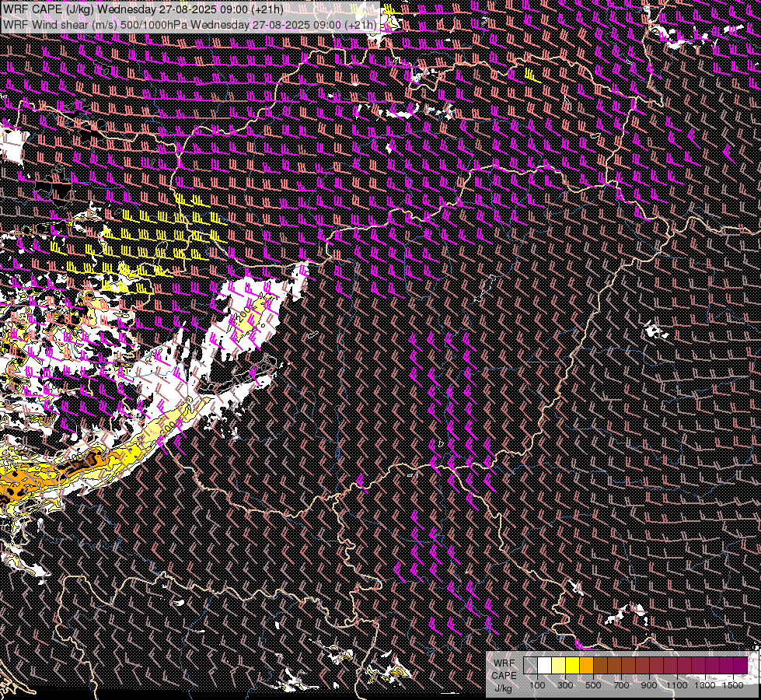Click the WRF Wind shear 500/1000hPa title line
This screenshot has height=700, width=761.
tap(190, 24)
